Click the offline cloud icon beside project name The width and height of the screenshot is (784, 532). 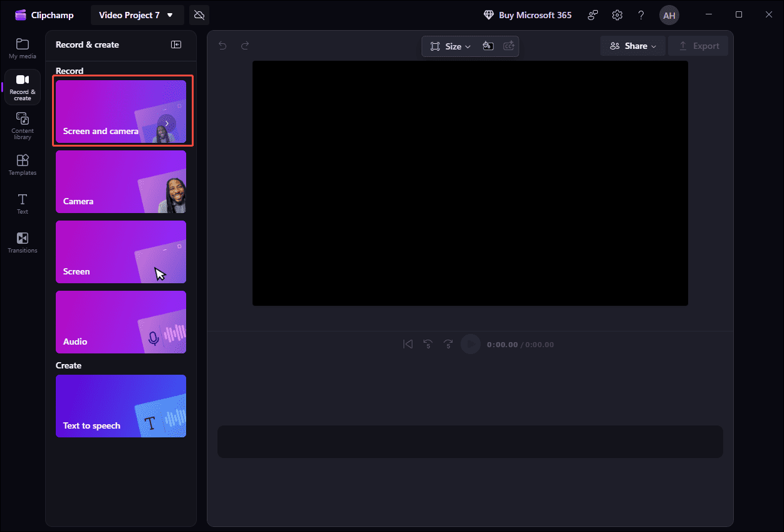(x=199, y=14)
